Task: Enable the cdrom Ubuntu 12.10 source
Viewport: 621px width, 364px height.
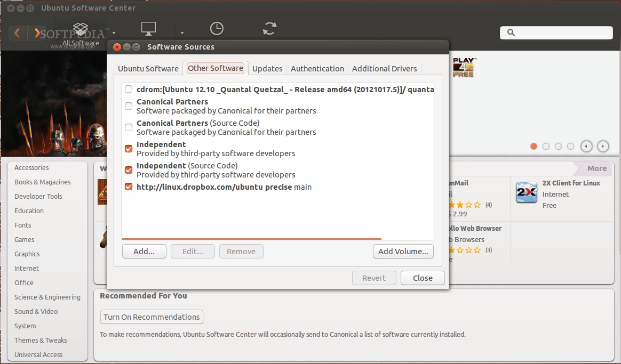Action: coord(129,89)
